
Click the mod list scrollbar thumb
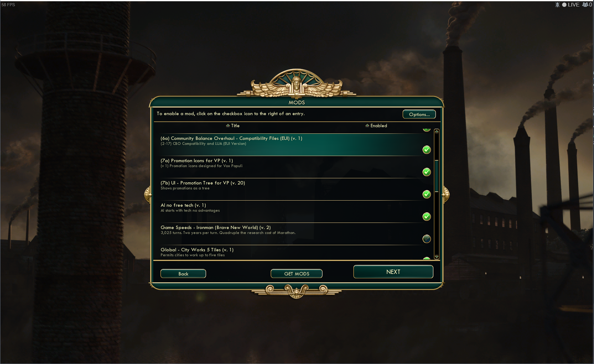point(437,176)
